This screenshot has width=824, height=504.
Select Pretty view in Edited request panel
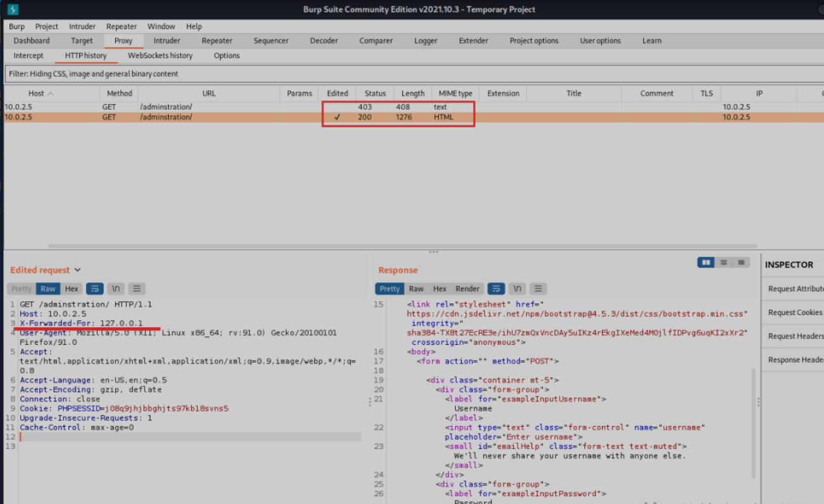tap(22, 288)
